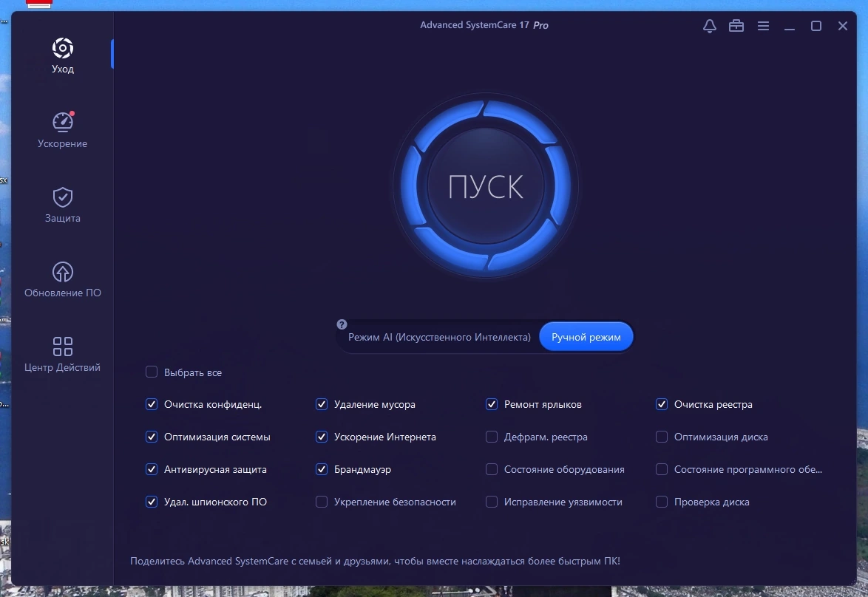This screenshot has height=597, width=868.
Task: Close the Advanced SystemCare window
Action: [x=843, y=25]
